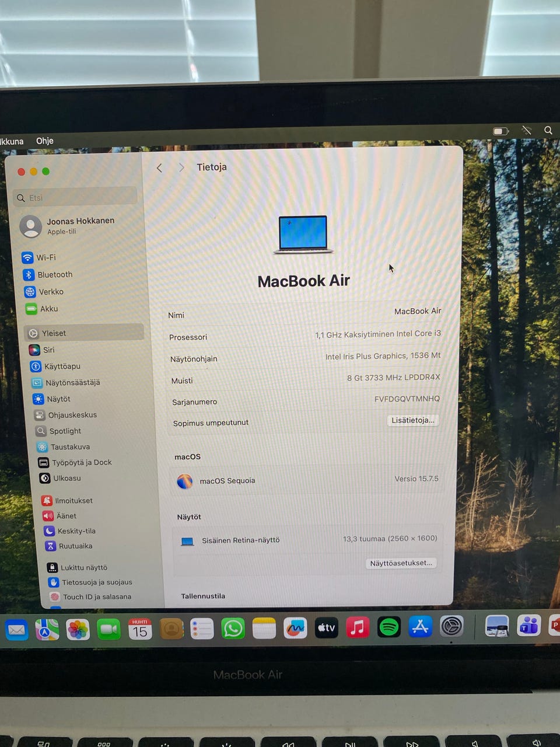Go forward with the right chevron
Image resolution: width=560 pixels, height=747 pixels.
coord(181,167)
